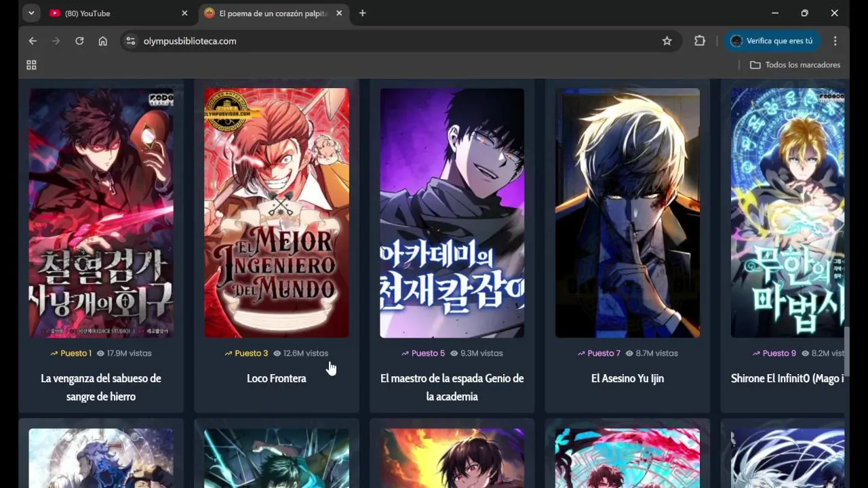The height and width of the screenshot is (488, 868).
Task: Go forward to the next page
Action: 56,41
